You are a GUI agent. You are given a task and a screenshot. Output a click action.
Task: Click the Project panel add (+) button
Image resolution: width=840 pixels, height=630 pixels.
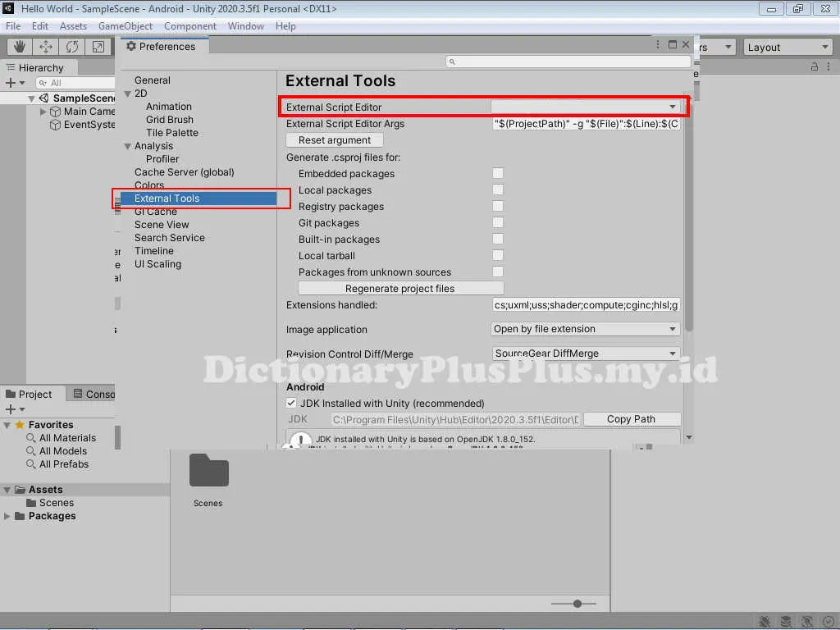click(x=10, y=409)
